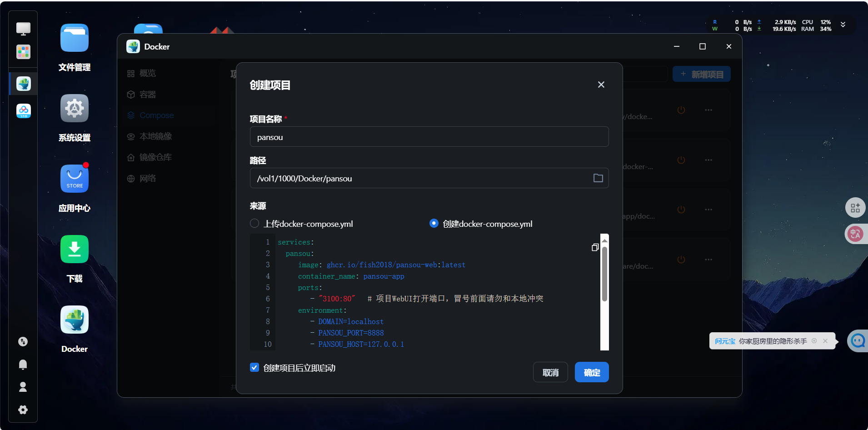
Task: Open the transfer task icon in the dock
Action: [x=23, y=341]
